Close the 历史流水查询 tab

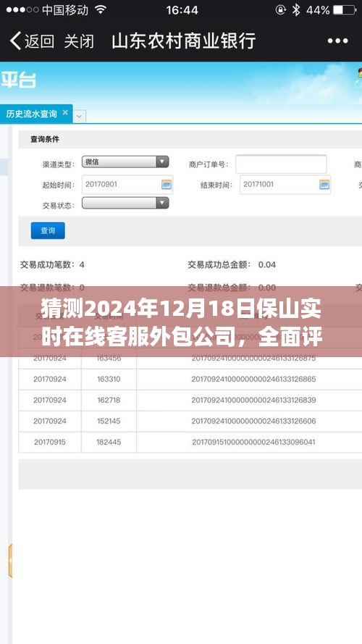pyautogui.click(x=65, y=112)
